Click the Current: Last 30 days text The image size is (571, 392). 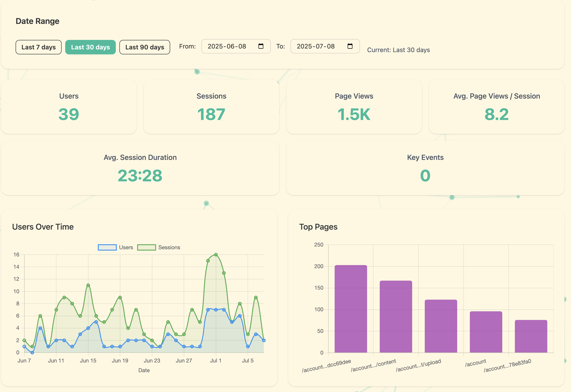(x=399, y=50)
